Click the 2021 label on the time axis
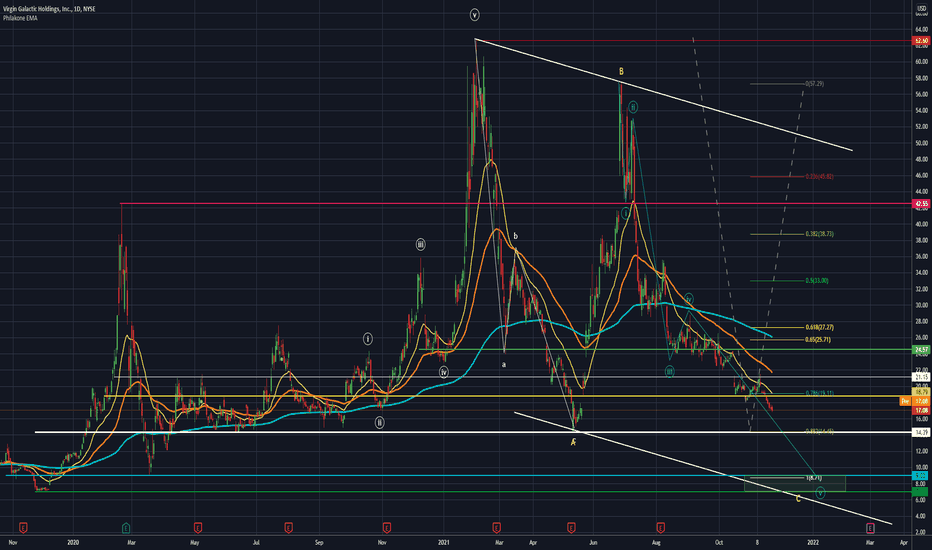The height and width of the screenshot is (550, 932). [444, 542]
